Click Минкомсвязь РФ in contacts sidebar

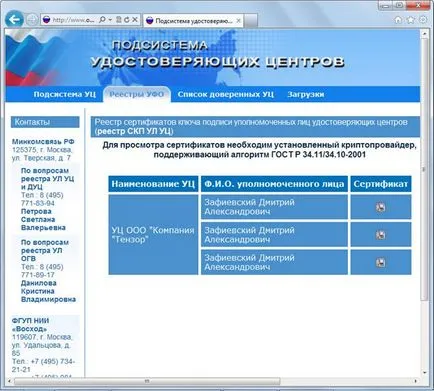[43, 142]
